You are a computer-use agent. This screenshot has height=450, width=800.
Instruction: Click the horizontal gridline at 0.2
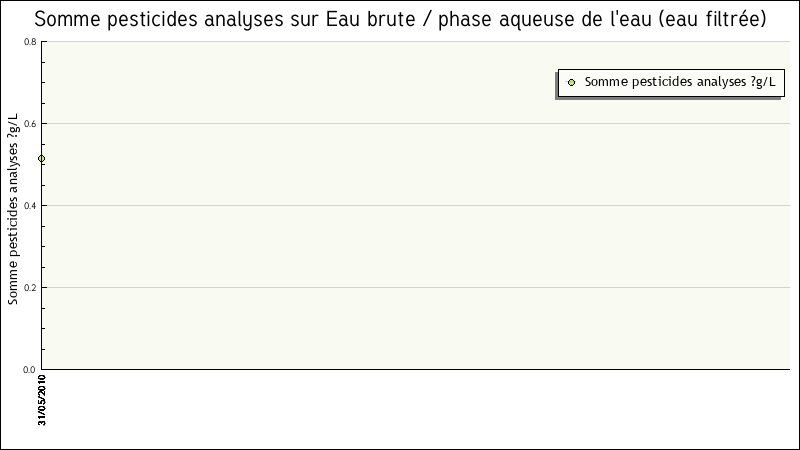coord(400,288)
